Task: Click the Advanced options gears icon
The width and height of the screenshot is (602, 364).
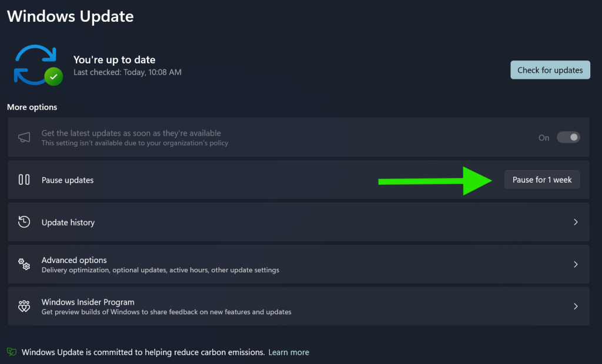Action: [x=24, y=264]
